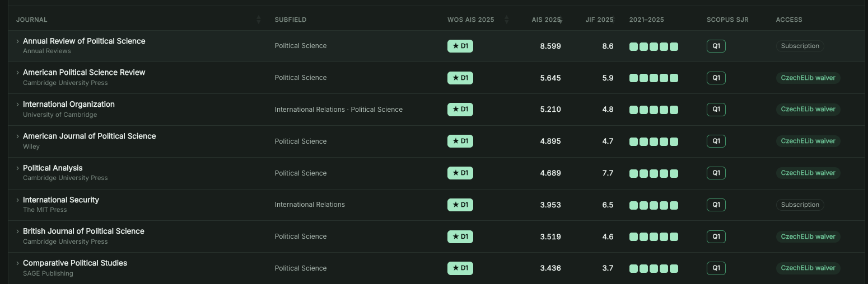Screen dimensions: 868x284
Task: Open the American Political Science Review title
Action: coord(84,72)
